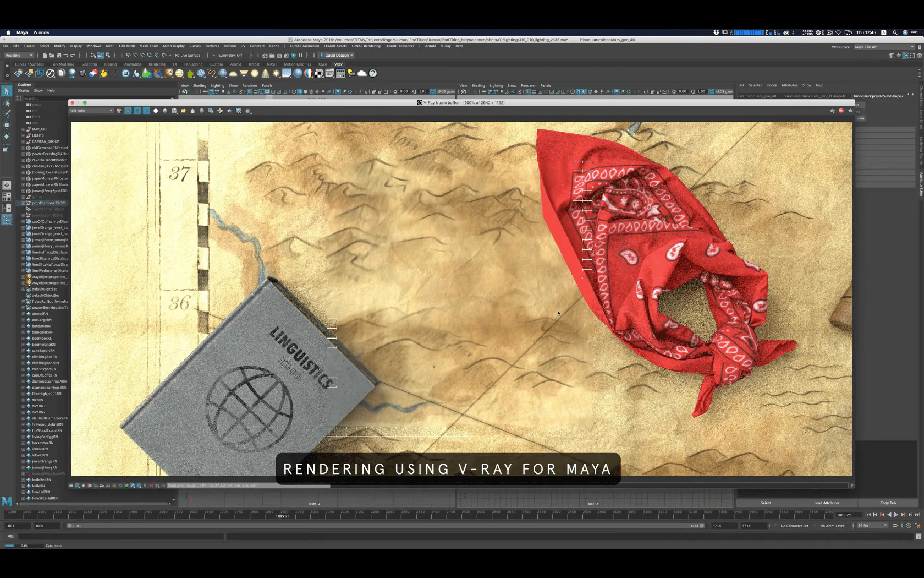Screen dimensions: 924x578
Task: Open the Mesh Tools menu
Action: tap(148, 46)
